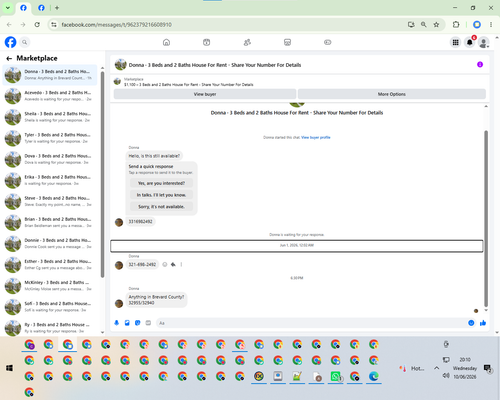
Task: Open Steve's conversation in the list
Action: (x=50, y=201)
